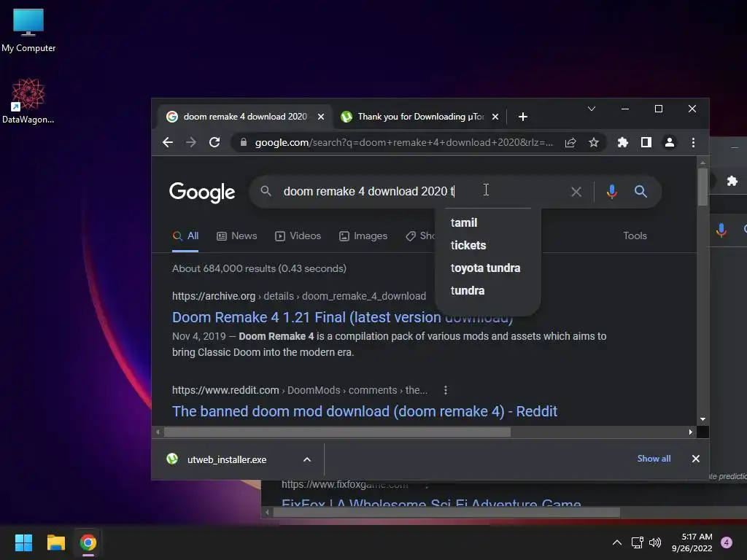Close the downloads bar
This screenshot has height=560, width=747.
695,459
